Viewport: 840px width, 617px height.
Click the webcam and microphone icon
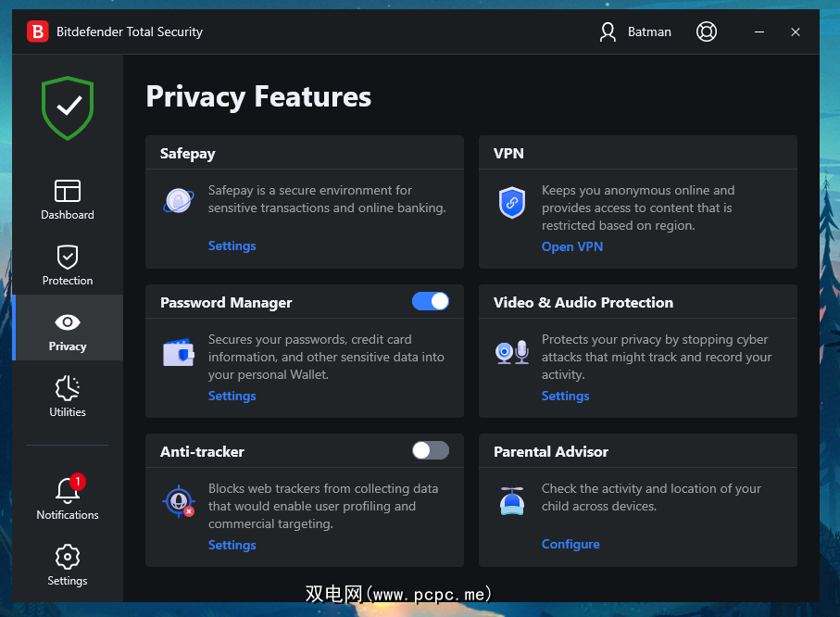pyautogui.click(x=511, y=352)
